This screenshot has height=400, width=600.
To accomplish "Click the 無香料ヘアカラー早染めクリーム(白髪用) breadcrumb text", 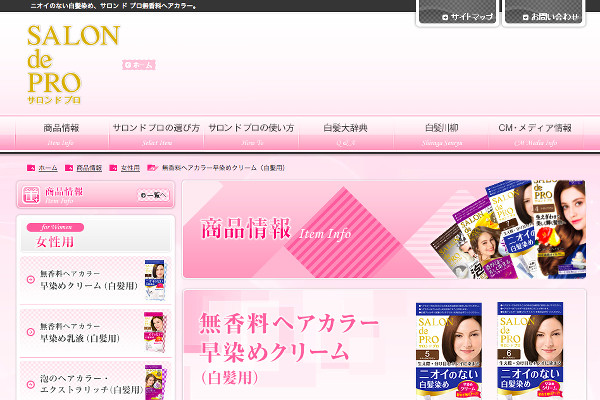I will (223, 168).
